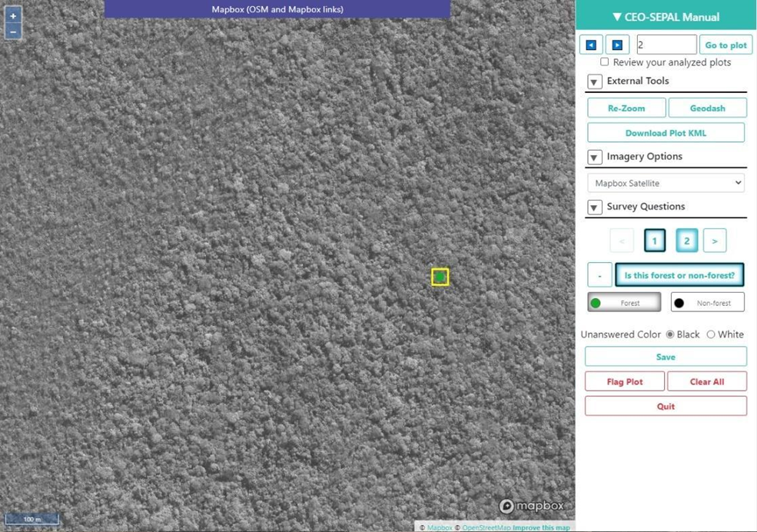This screenshot has height=532, width=757.
Task: Choose the green Forest answer
Action: coord(623,303)
